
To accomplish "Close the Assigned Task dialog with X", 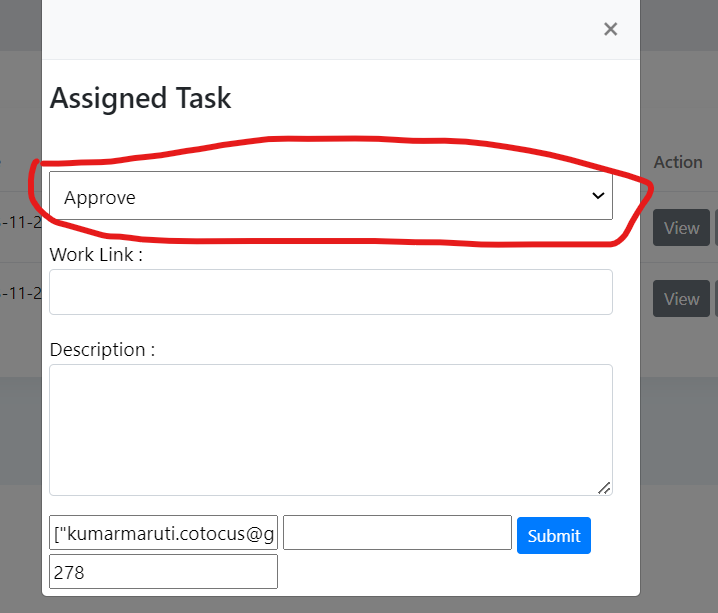I will [610, 29].
